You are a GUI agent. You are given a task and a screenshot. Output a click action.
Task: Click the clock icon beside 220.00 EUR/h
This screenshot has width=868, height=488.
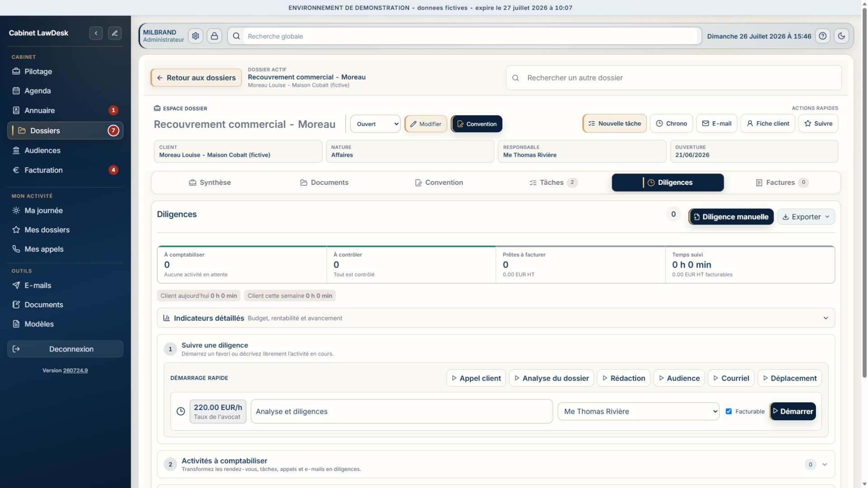tap(180, 411)
